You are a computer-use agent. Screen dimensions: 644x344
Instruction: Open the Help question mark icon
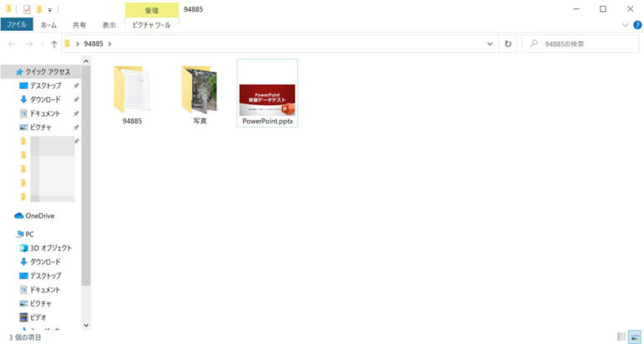pos(636,25)
